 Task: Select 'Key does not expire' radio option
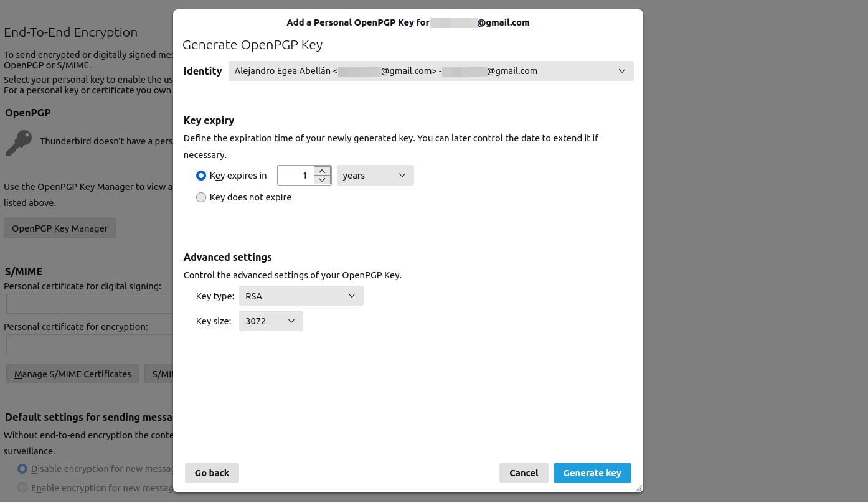(201, 197)
